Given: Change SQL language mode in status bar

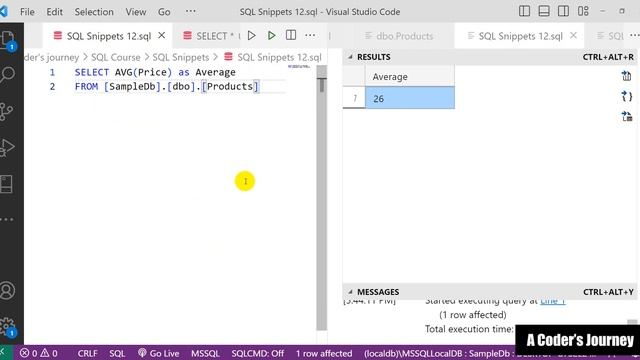Looking at the screenshot, I should pyautogui.click(x=117, y=353).
